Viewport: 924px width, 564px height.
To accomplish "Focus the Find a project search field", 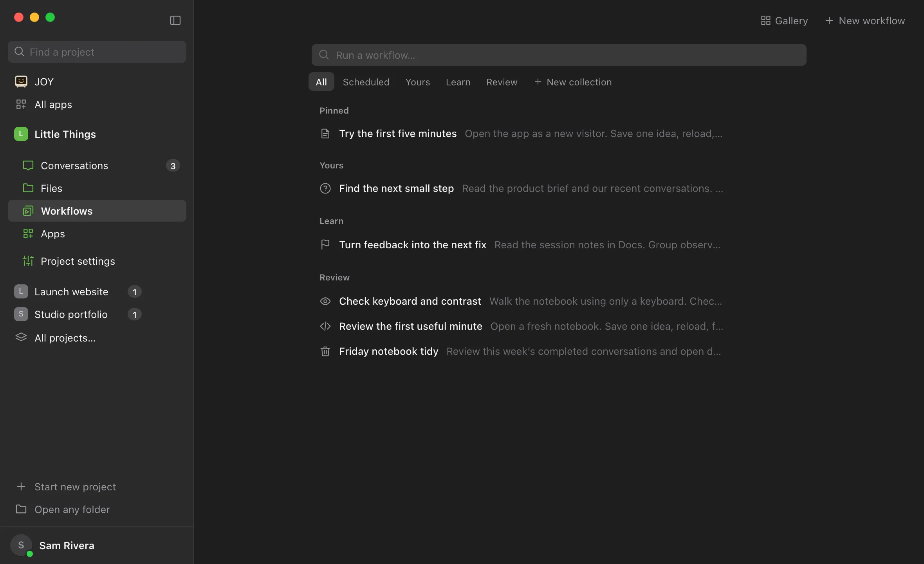I will pyautogui.click(x=97, y=52).
